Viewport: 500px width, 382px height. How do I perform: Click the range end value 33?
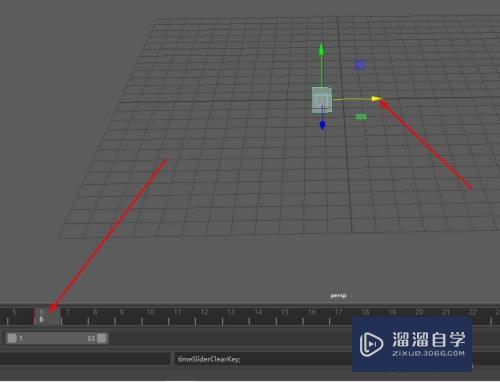(x=91, y=339)
